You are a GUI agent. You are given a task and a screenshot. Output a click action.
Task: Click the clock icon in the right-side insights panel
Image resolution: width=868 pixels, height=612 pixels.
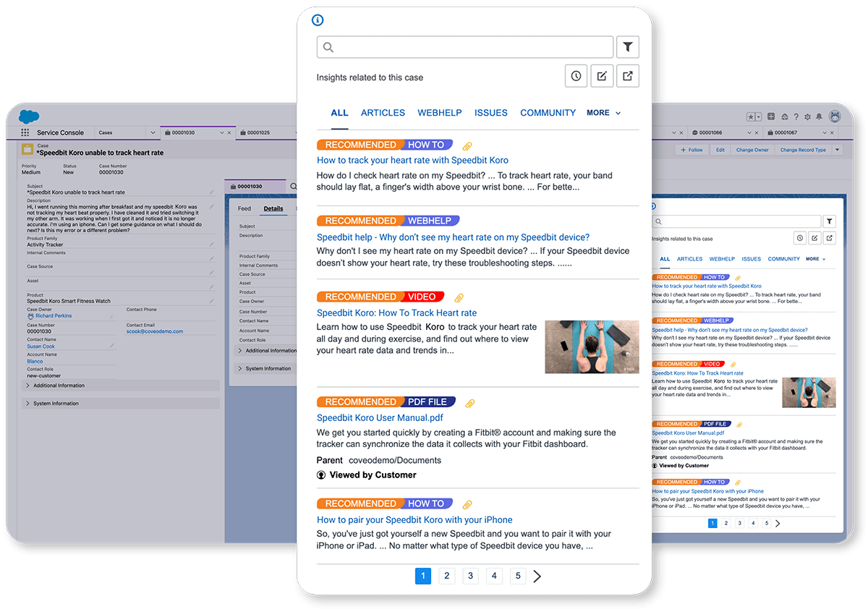[x=799, y=238]
